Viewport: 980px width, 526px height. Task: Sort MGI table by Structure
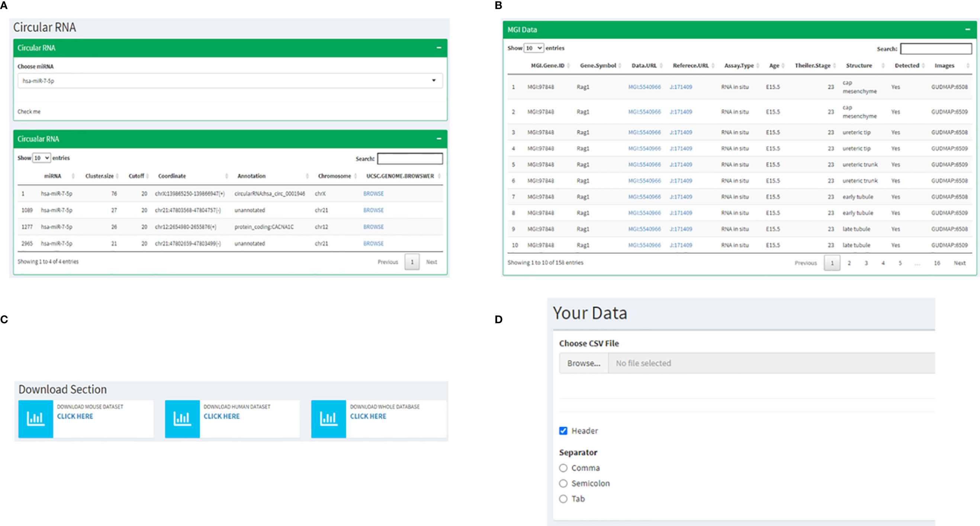coord(859,66)
